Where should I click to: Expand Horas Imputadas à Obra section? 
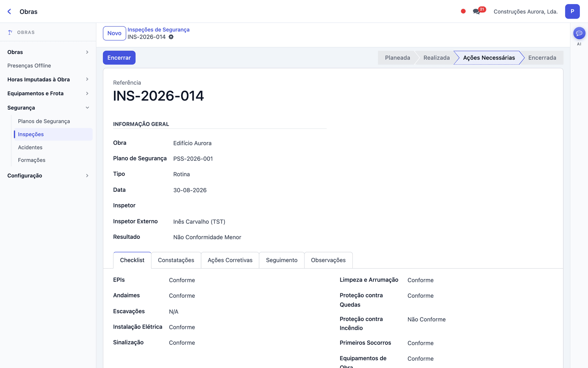coord(48,79)
